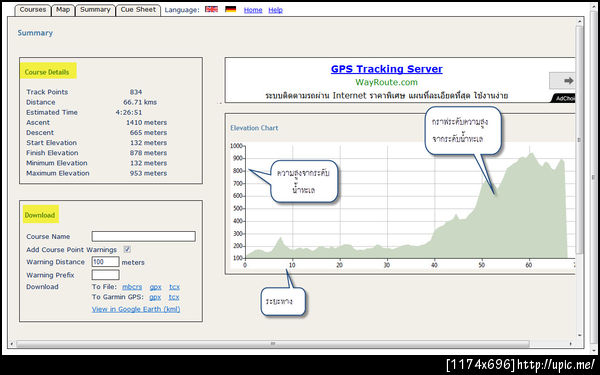Image resolution: width=600 pixels, height=375 pixels.
Task: Download tcx in To File row
Action: [174, 287]
